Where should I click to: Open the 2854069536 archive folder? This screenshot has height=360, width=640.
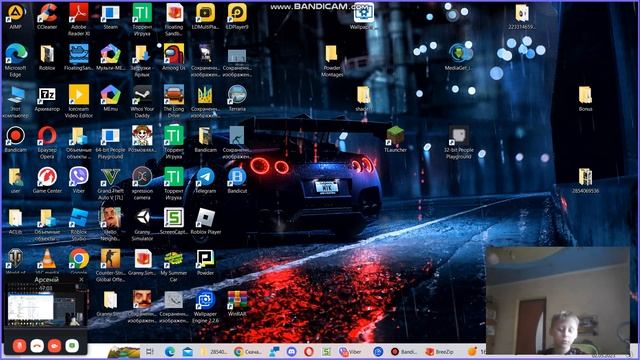[585, 177]
